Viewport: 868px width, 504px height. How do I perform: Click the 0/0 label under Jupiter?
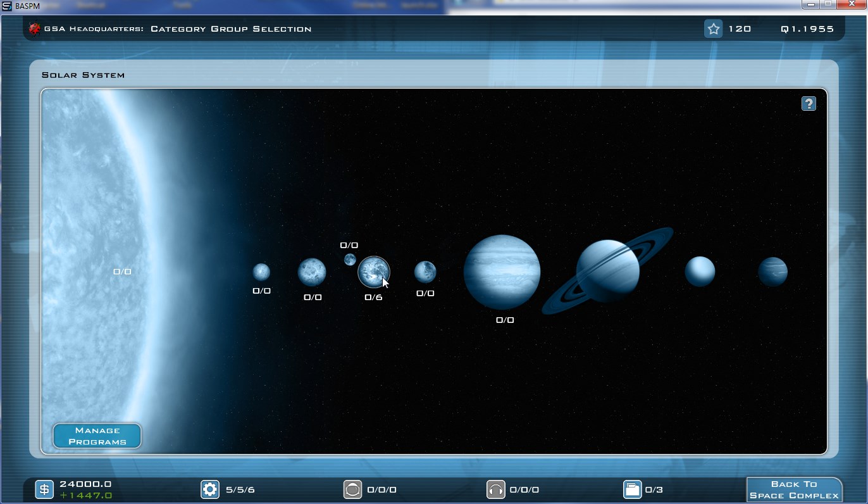tap(505, 320)
